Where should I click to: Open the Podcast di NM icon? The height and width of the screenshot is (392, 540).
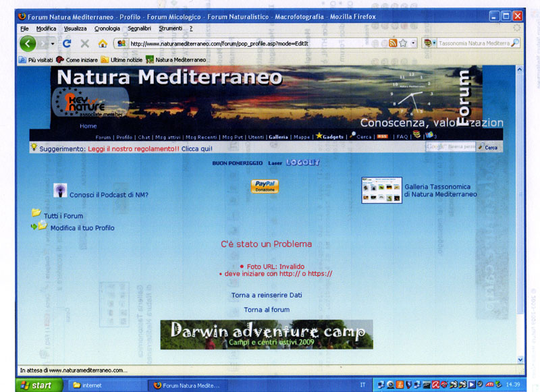60,191
